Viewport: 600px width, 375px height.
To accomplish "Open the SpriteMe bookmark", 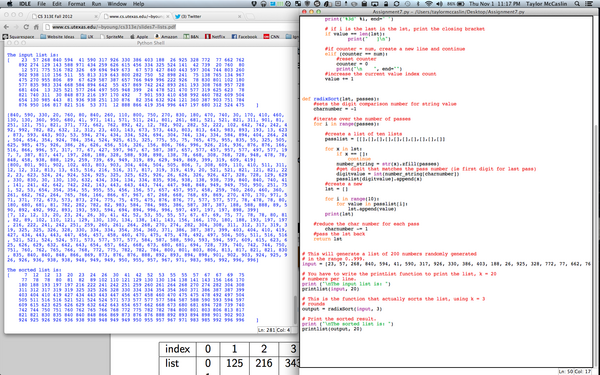I will coord(112,37).
